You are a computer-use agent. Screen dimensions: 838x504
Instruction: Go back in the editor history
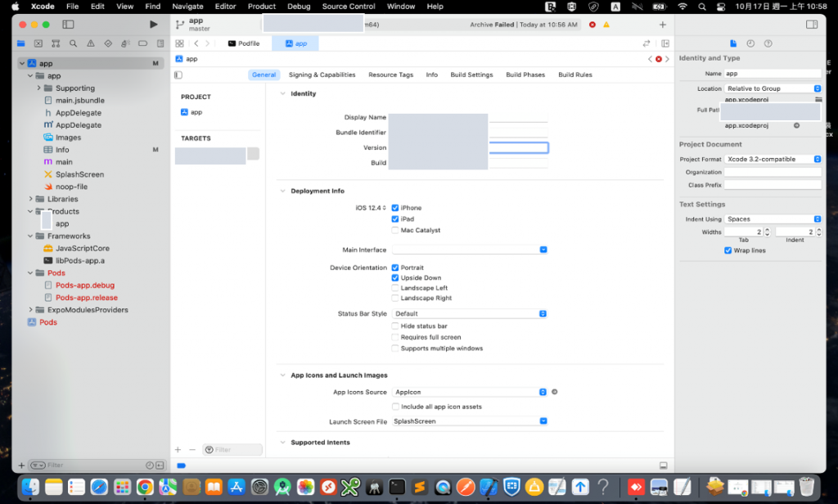[x=196, y=43]
